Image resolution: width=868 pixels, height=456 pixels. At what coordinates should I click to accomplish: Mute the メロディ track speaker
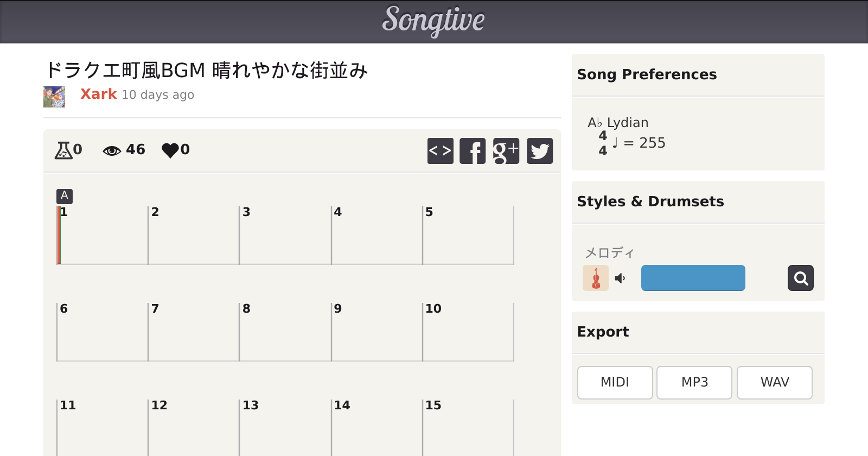[620, 278]
